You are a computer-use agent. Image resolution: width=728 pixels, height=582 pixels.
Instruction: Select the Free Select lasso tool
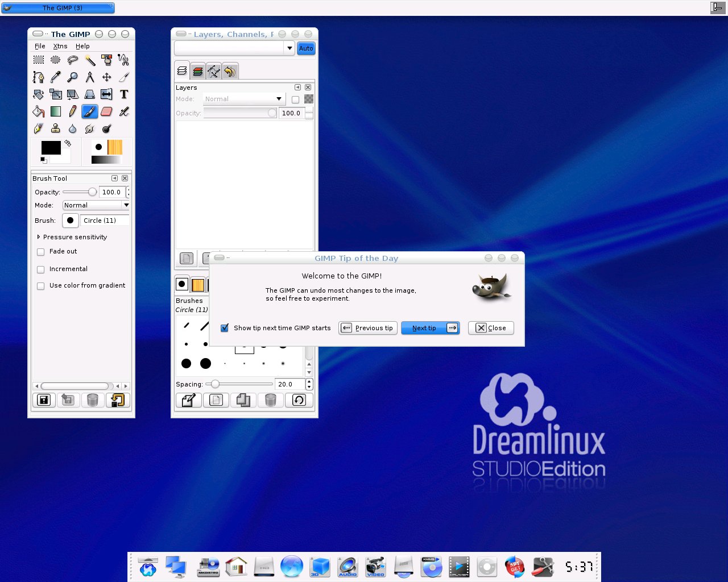tap(73, 60)
